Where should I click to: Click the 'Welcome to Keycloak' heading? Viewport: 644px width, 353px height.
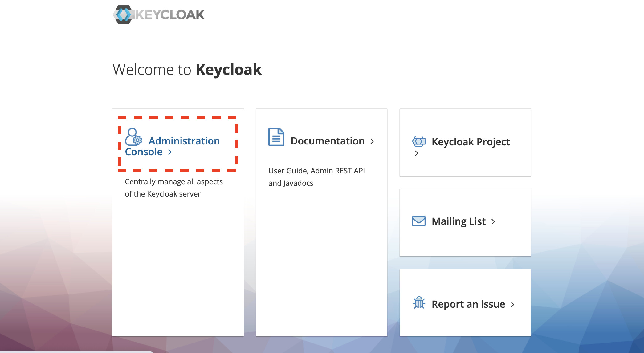(187, 70)
